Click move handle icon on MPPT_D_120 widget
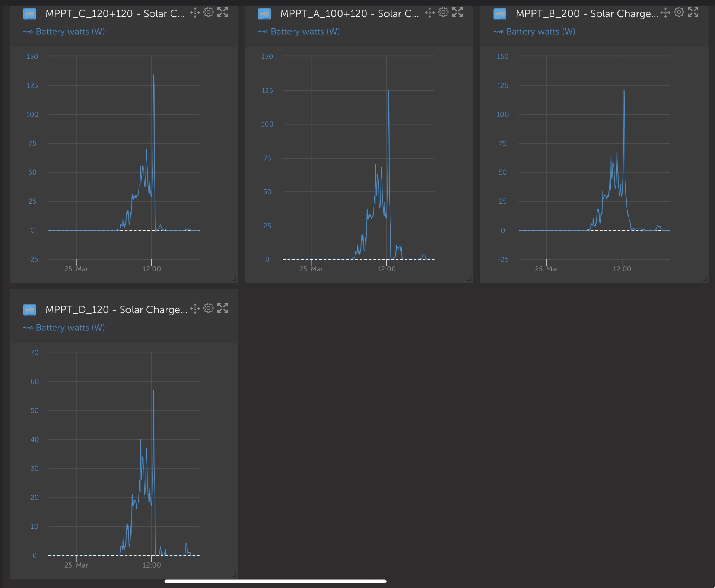The width and height of the screenshot is (715, 588). pyautogui.click(x=195, y=309)
